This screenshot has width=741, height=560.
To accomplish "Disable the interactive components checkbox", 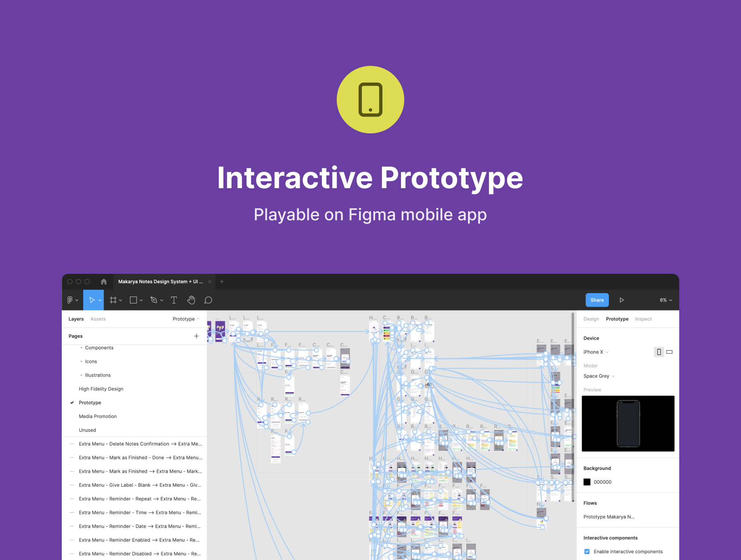I will pos(587,551).
